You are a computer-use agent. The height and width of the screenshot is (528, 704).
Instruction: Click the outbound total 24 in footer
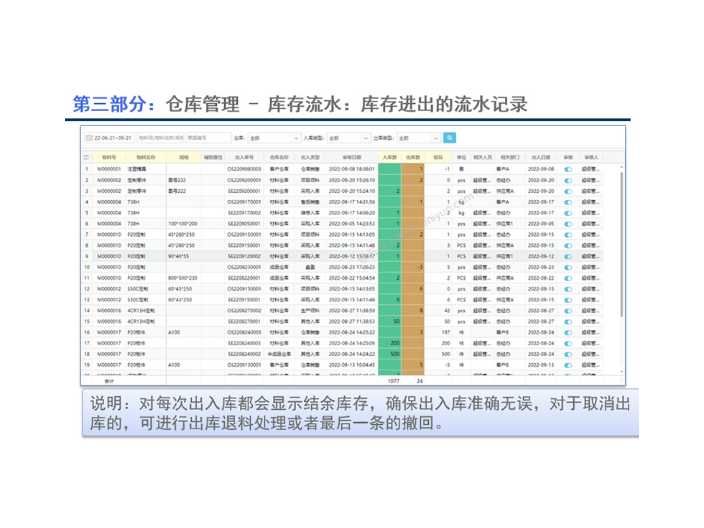coord(419,381)
